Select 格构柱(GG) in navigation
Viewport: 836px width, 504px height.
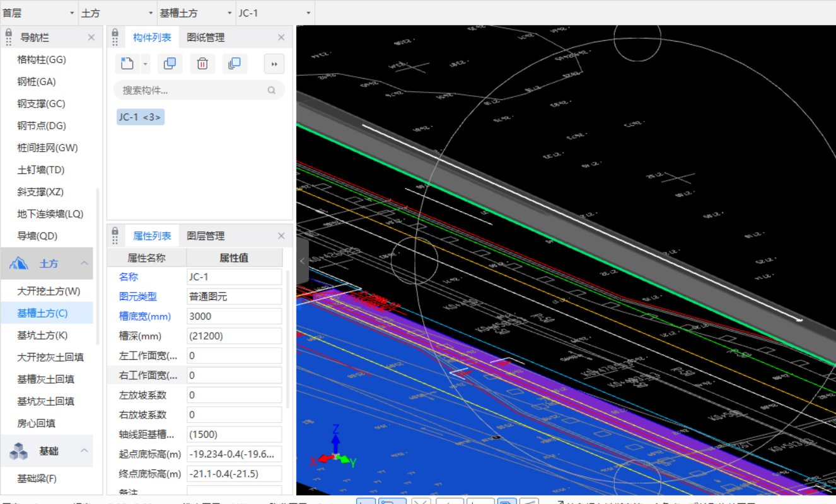pyautogui.click(x=42, y=60)
